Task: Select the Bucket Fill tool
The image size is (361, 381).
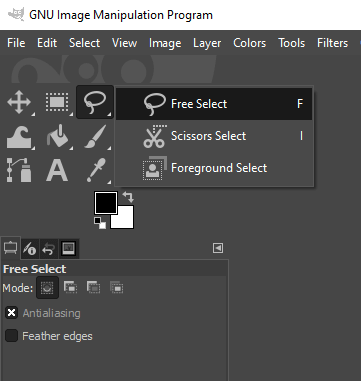Action: point(57,137)
